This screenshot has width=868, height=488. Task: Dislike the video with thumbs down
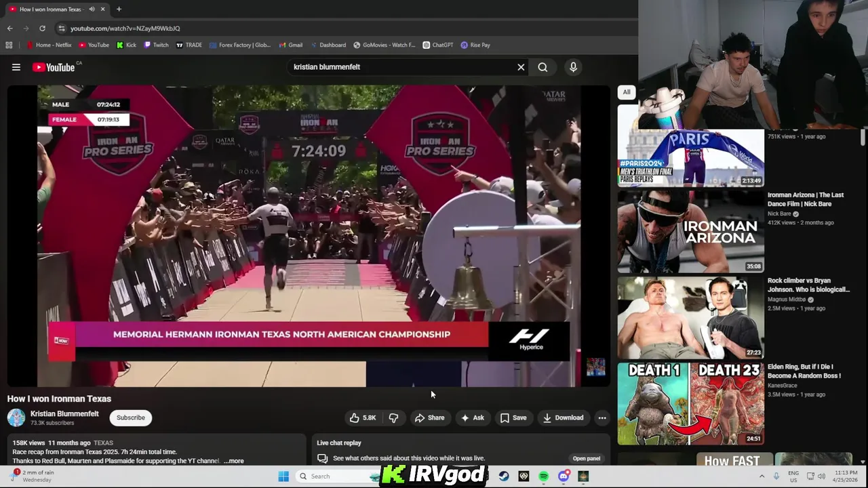[x=393, y=418]
